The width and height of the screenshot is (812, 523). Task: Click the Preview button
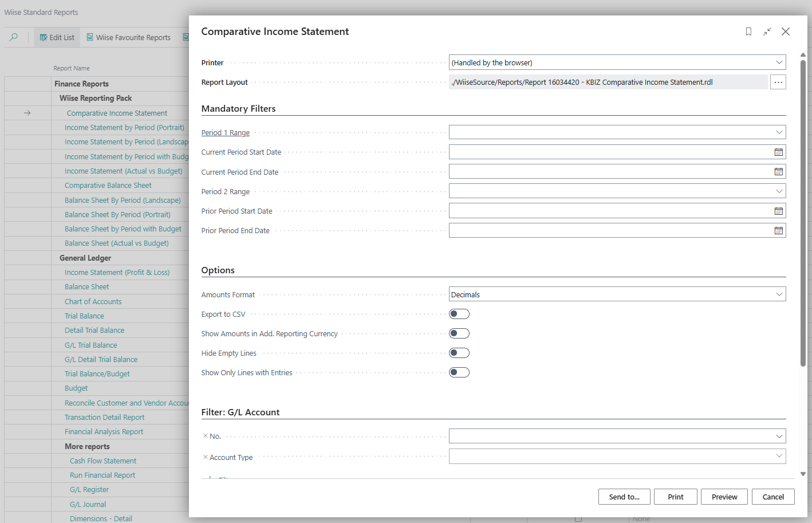pos(724,497)
